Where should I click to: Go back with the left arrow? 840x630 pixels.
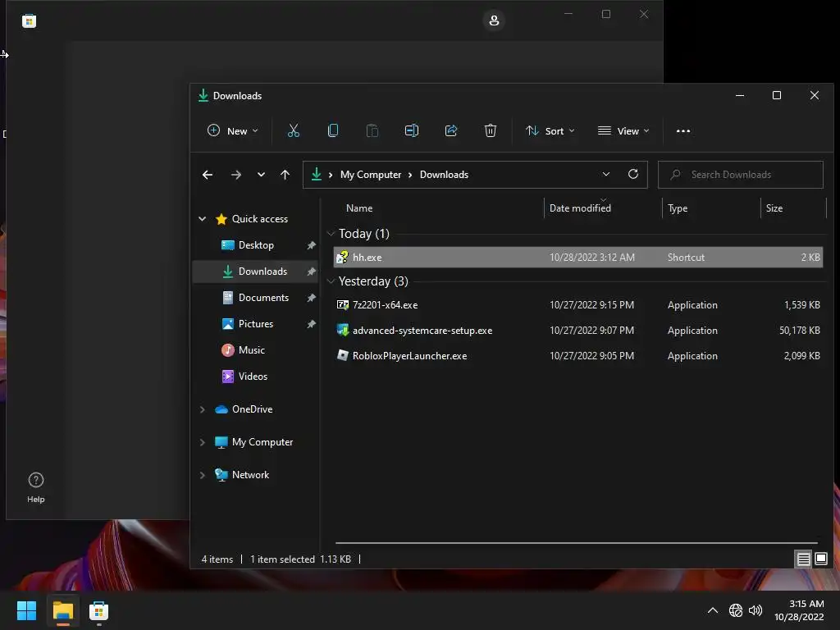point(208,175)
